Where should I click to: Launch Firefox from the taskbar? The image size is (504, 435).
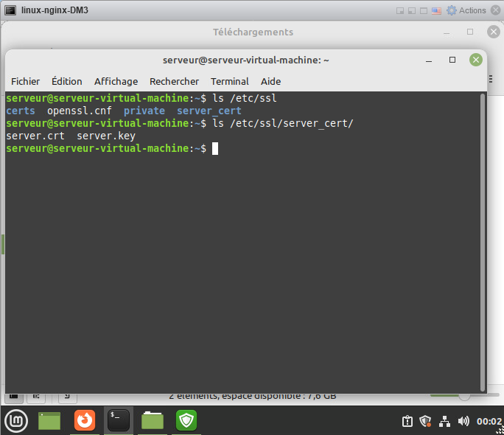point(85,421)
